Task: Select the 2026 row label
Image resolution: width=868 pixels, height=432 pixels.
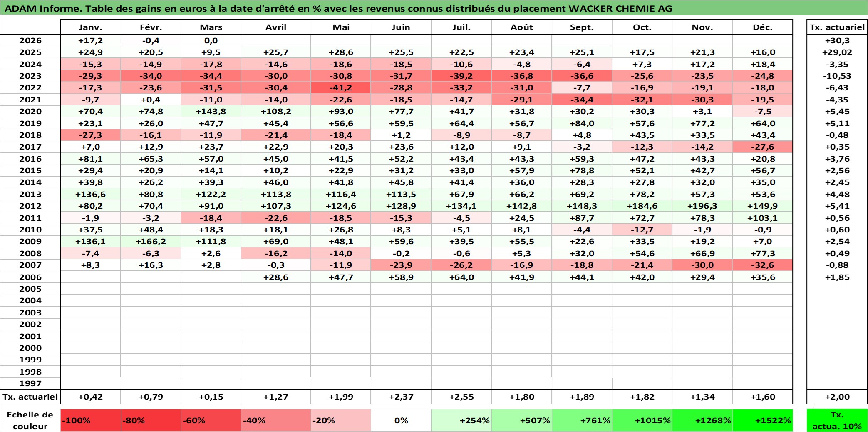Action: click(30, 40)
